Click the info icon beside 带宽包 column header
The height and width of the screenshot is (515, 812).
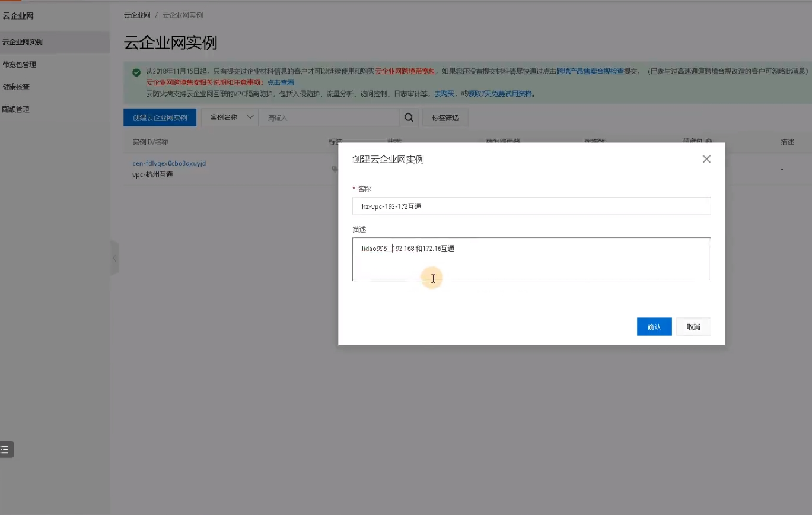[709, 141]
